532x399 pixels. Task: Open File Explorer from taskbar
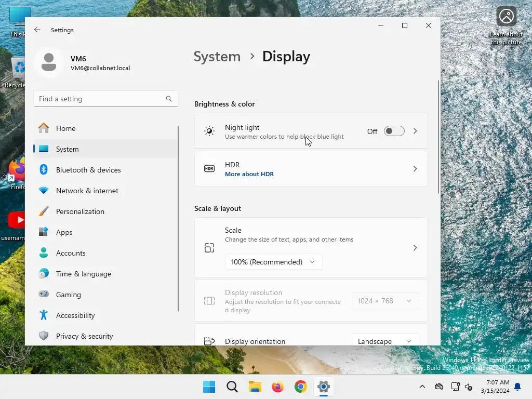click(255, 387)
